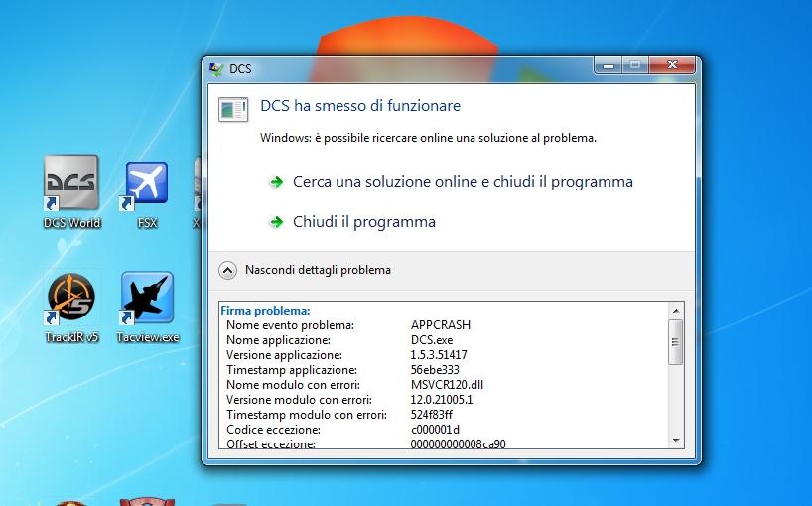Click 'Timestamp applicazione:' label
Screen dimensions: 812x506
[x=292, y=370]
